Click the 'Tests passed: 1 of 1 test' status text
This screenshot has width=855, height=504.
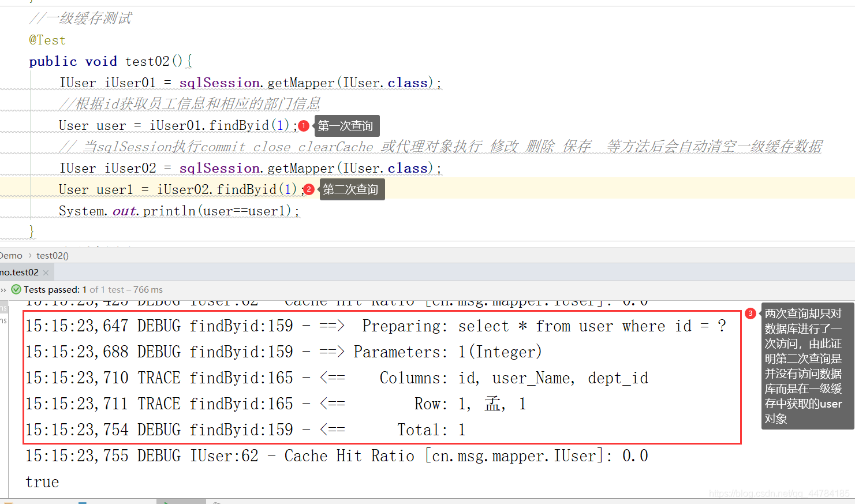pos(93,290)
